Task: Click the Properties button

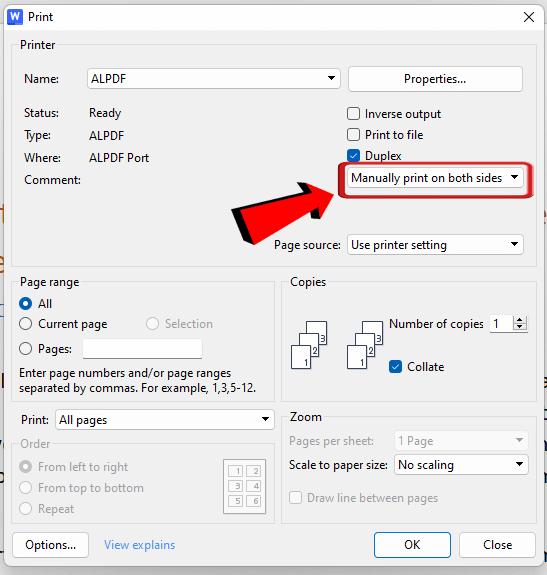Action: click(435, 79)
